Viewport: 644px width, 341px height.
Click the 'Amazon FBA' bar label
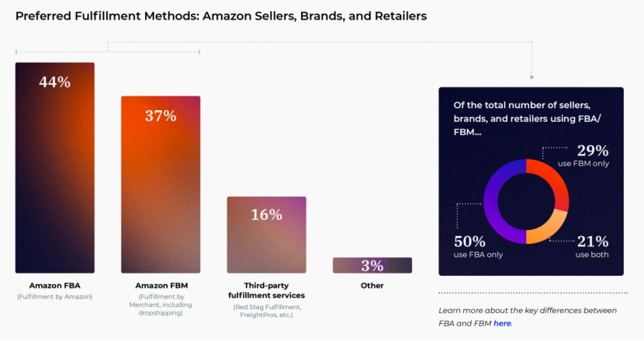[55, 285]
